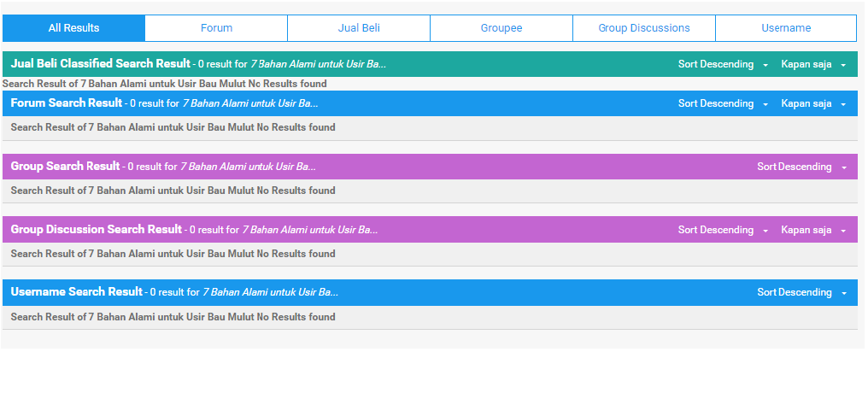Go to the Groupee tab

(x=501, y=28)
